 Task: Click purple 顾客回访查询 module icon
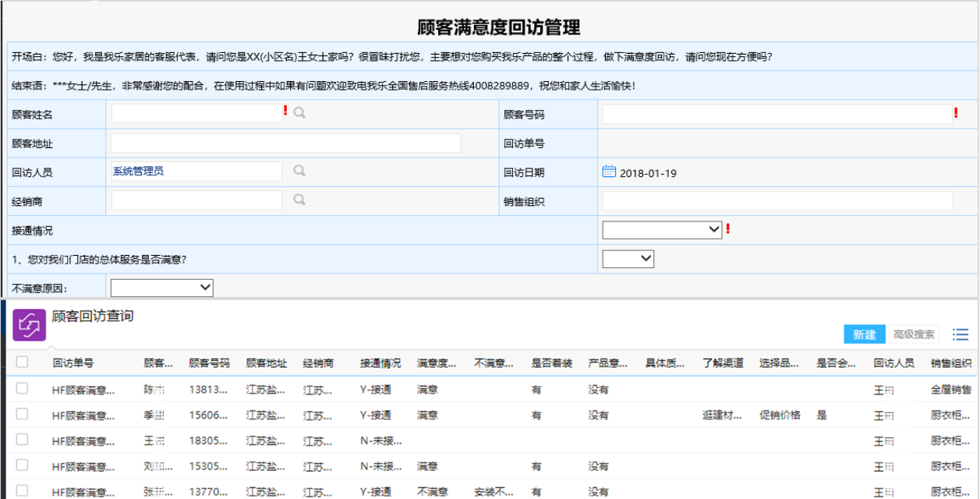coord(30,324)
